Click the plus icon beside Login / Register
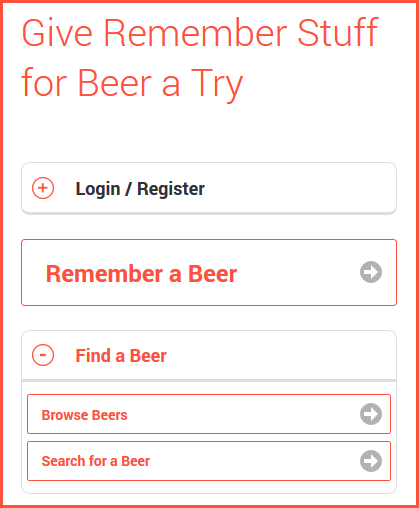The image size is (419, 508). [x=43, y=188]
